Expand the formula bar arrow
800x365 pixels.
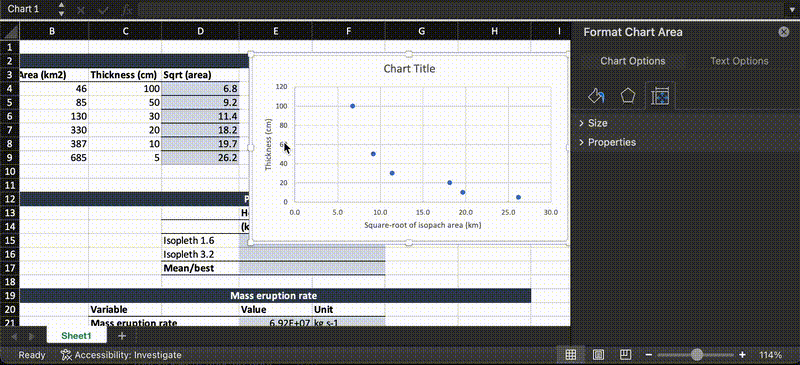(x=792, y=9)
